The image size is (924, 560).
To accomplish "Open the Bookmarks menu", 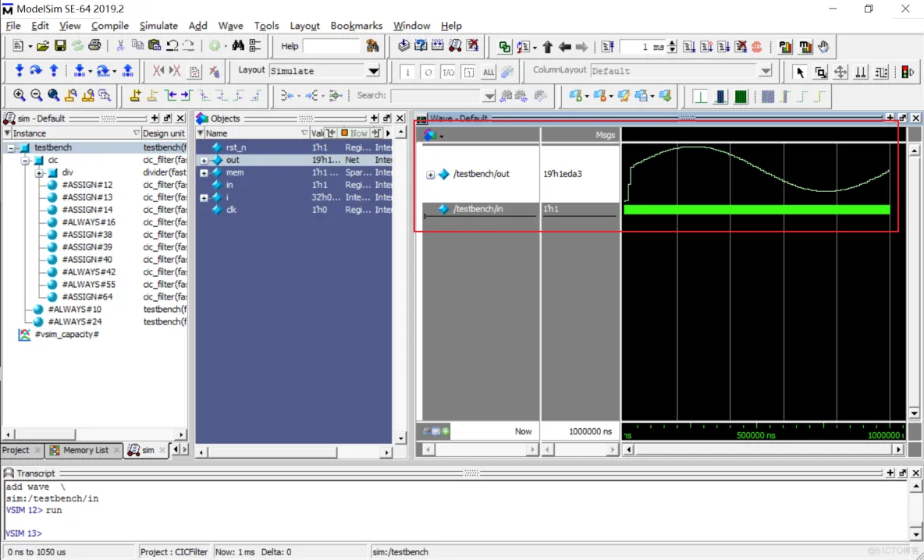I will [x=357, y=26].
